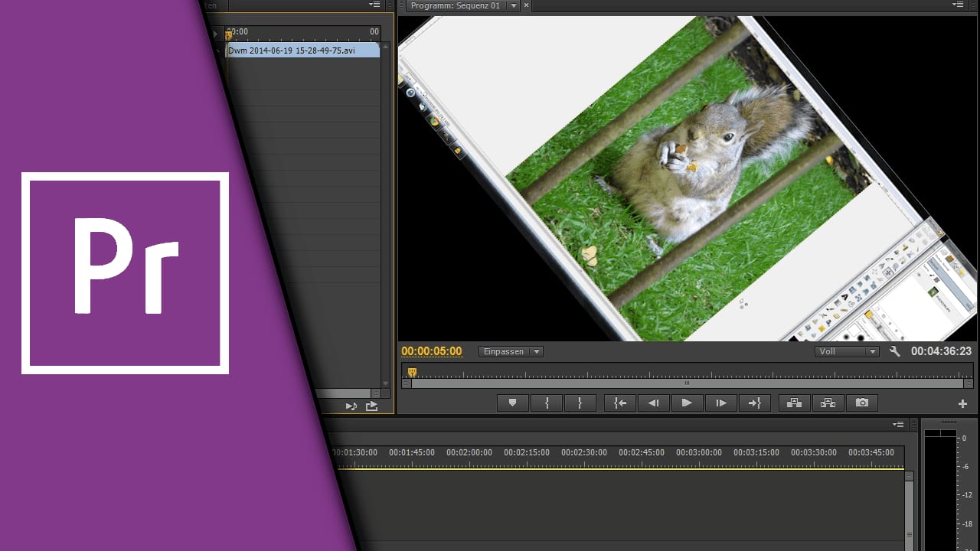Image resolution: width=980 pixels, height=551 pixels.
Task: Click the Mark Out button
Action: coord(580,403)
